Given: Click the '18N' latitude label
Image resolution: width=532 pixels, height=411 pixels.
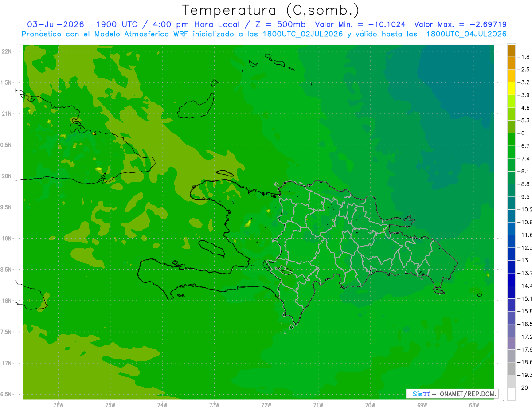Looking at the screenshot, I should [x=7, y=301].
